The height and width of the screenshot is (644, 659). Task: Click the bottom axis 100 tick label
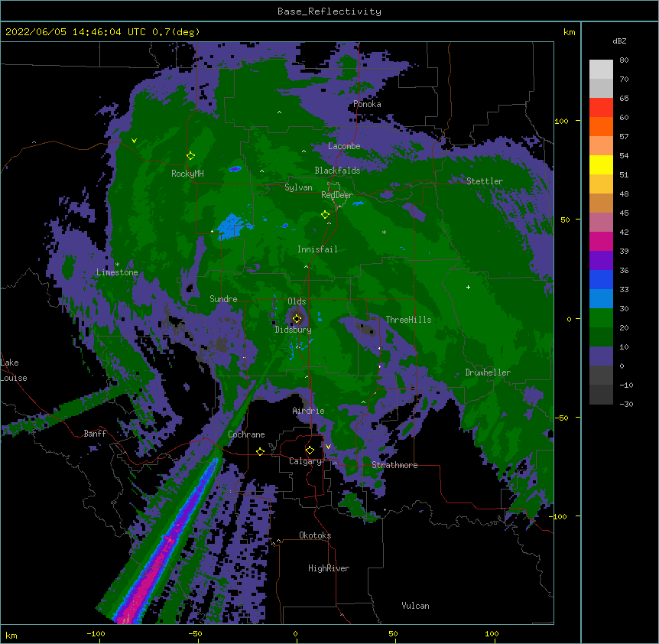[x=492, y=633]
